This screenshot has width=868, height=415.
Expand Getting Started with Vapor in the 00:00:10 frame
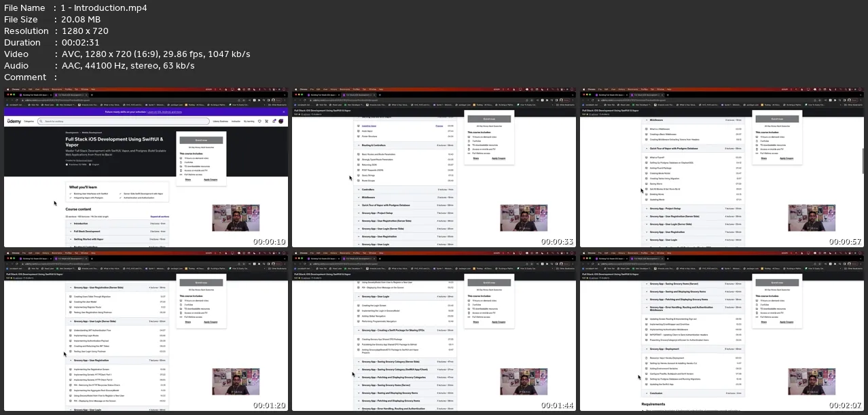117,239
